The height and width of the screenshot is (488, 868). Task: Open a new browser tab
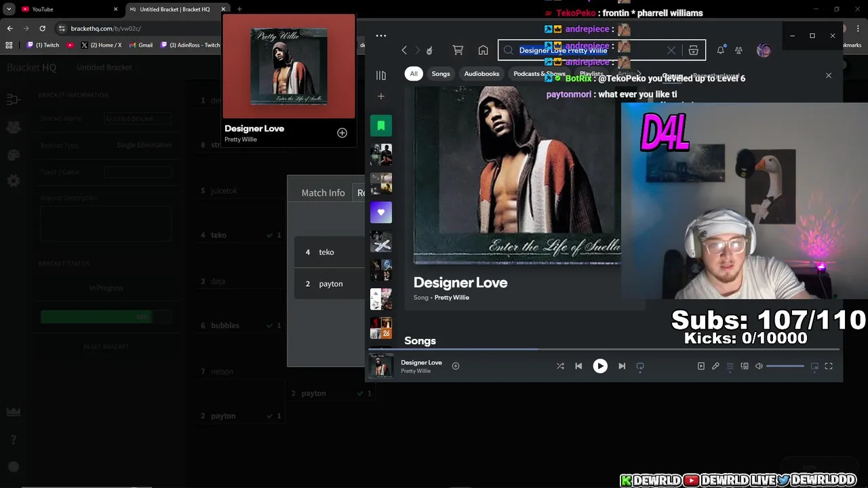click(x=239, y=9)
